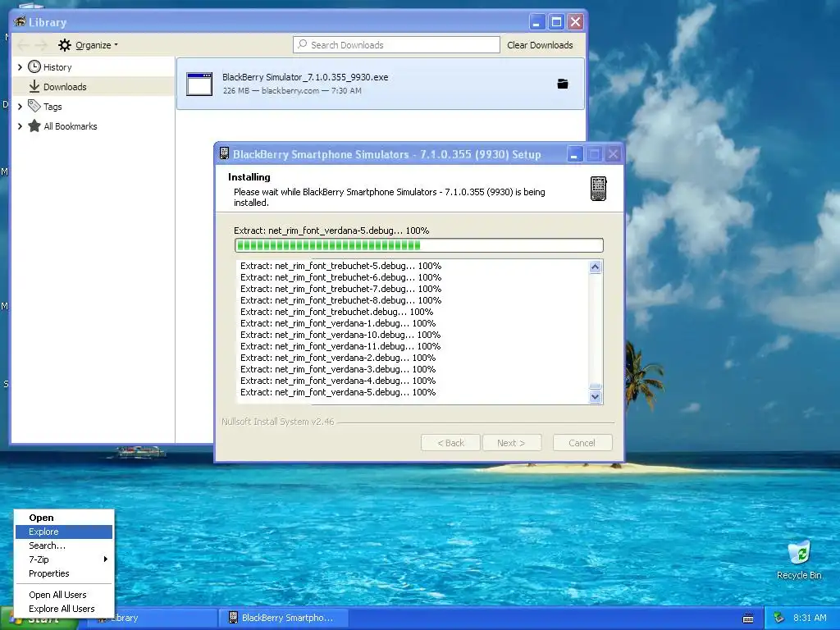The width and height of the screenshot is (840, 630).
Task: Click the install log scroll up arrow
Action: [596, 267]
